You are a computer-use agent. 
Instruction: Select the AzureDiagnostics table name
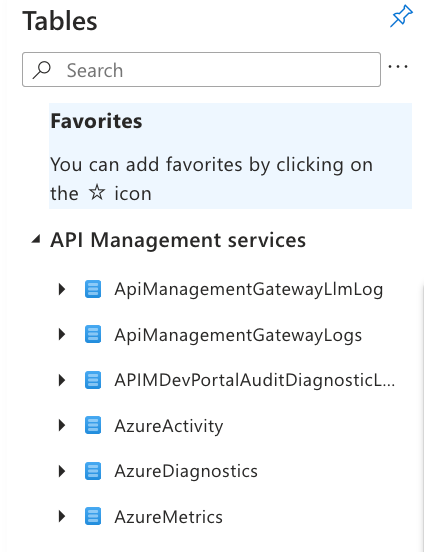pos(186,471)
